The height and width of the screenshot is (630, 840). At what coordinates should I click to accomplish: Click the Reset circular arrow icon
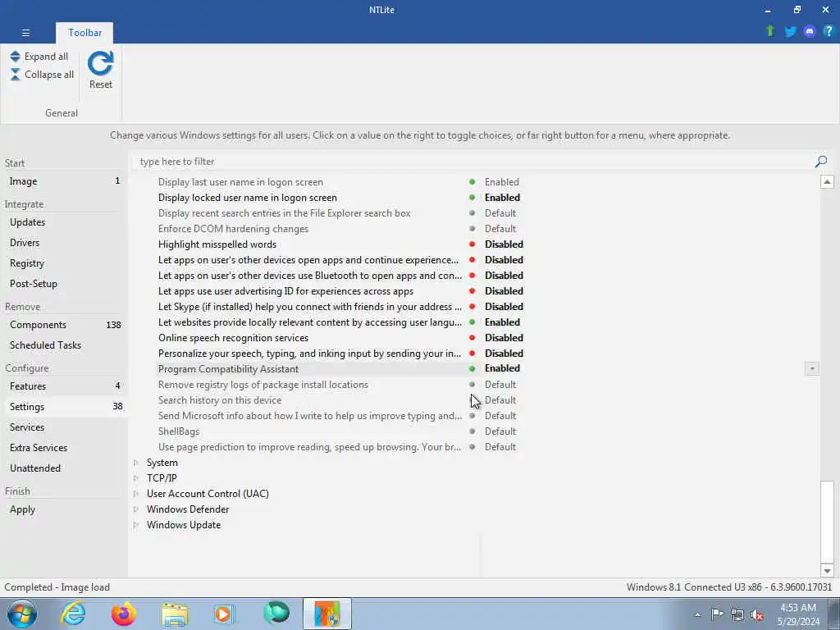coord(101,64)
